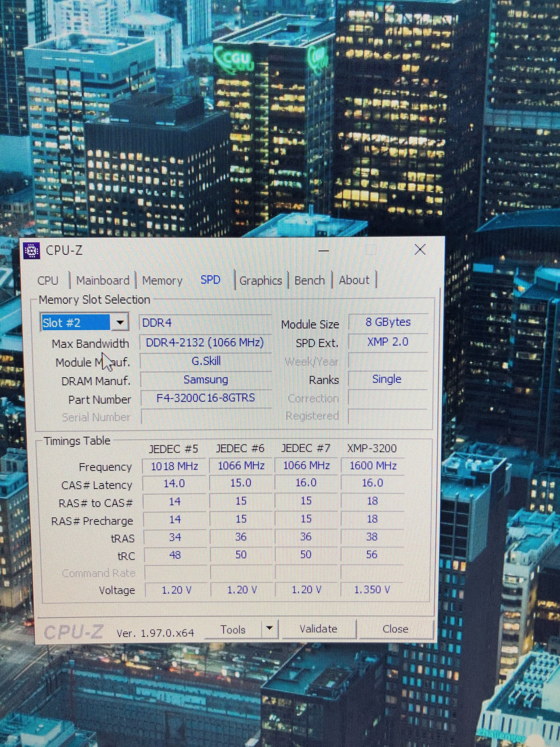Go to the Bench tab
The height and width of the screenshot is (747, 560).
[309, 280]
